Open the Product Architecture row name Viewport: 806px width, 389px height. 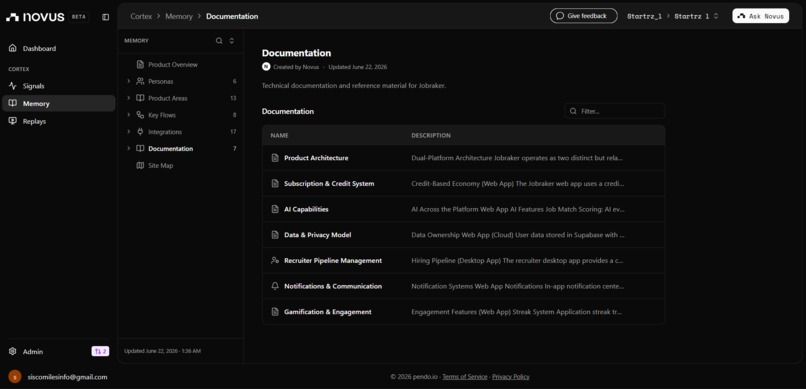(316, 158)
